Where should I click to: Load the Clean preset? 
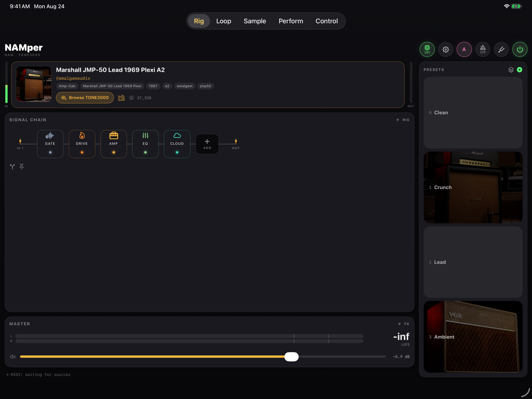pos(473,113)
